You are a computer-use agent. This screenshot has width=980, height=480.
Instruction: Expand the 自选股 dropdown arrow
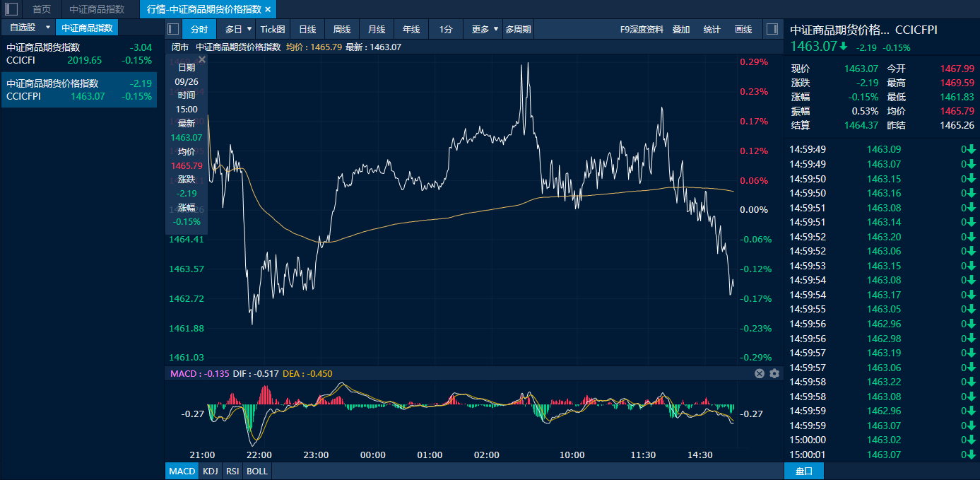click(x=48, y=28)
